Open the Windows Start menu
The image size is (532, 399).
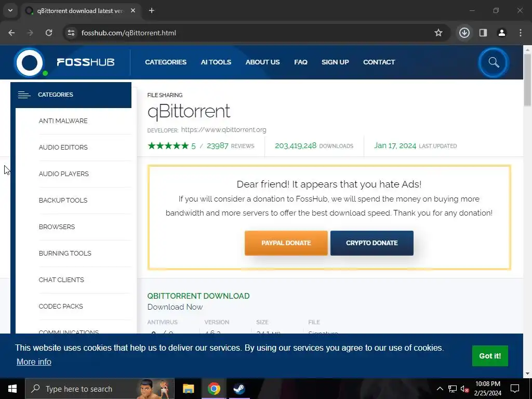click(12, 389)
